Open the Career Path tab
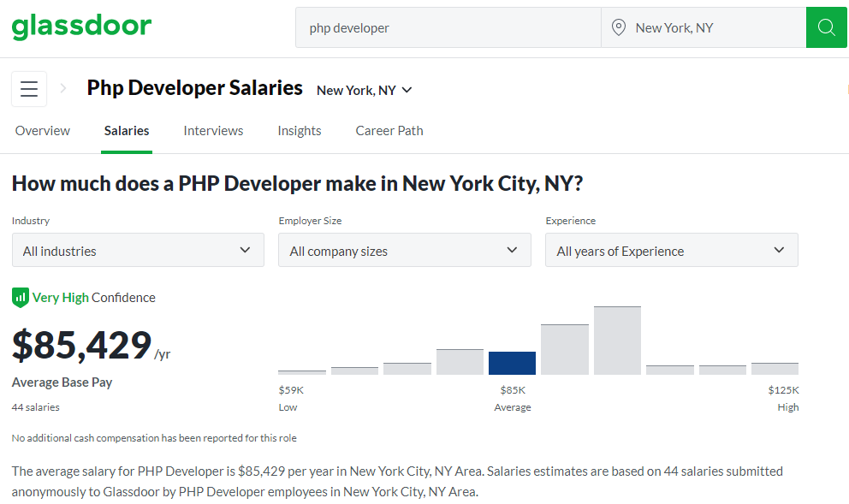The width and height of the screenshot is (849, 504). point(389,131)
